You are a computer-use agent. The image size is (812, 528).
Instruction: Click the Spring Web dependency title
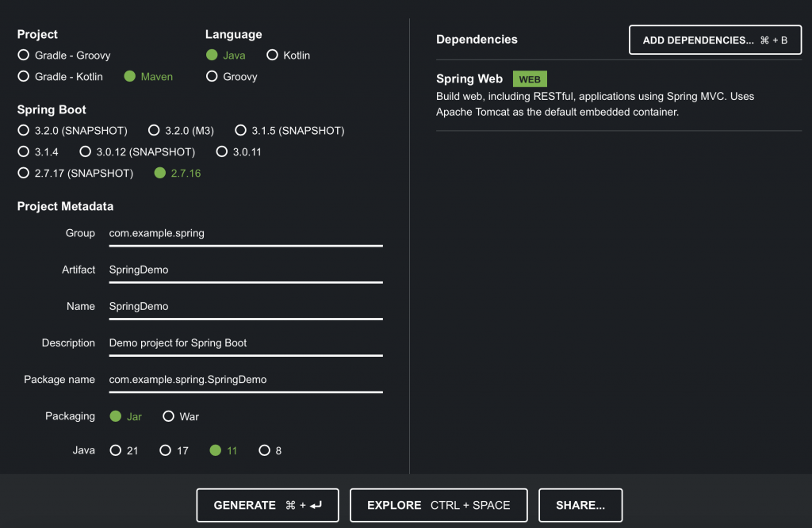tap(469, 78)
